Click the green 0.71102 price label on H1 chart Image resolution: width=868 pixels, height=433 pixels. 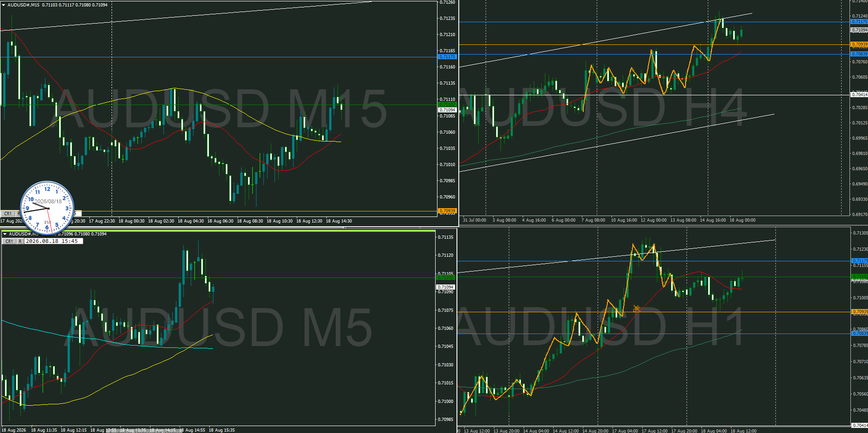[x=860, y=277]
